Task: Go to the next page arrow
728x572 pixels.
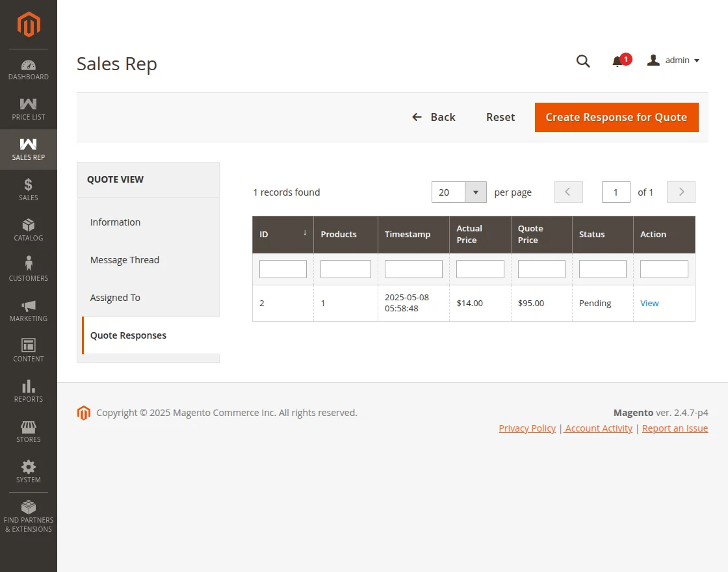Action: (x=681, y=192)
